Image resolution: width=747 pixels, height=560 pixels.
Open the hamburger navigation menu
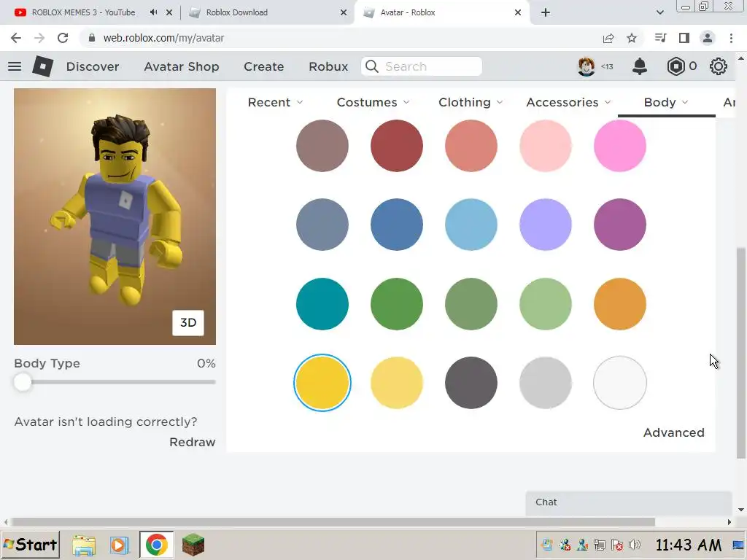coord(15,66)
